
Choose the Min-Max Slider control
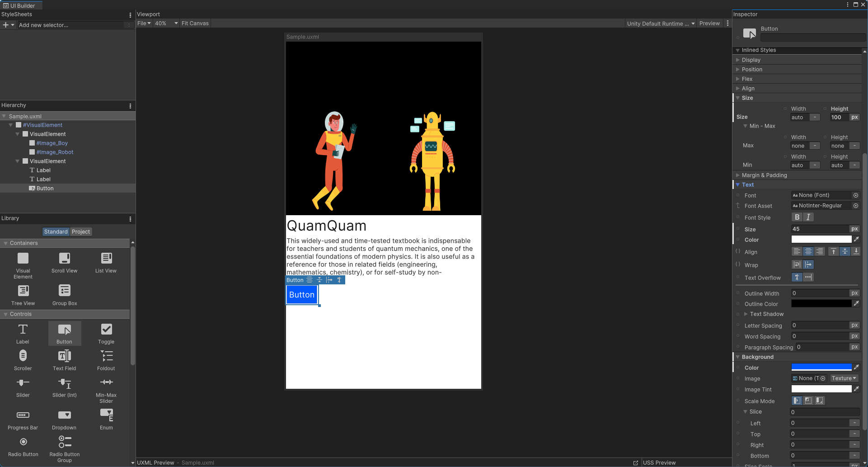tap(106, 390)
